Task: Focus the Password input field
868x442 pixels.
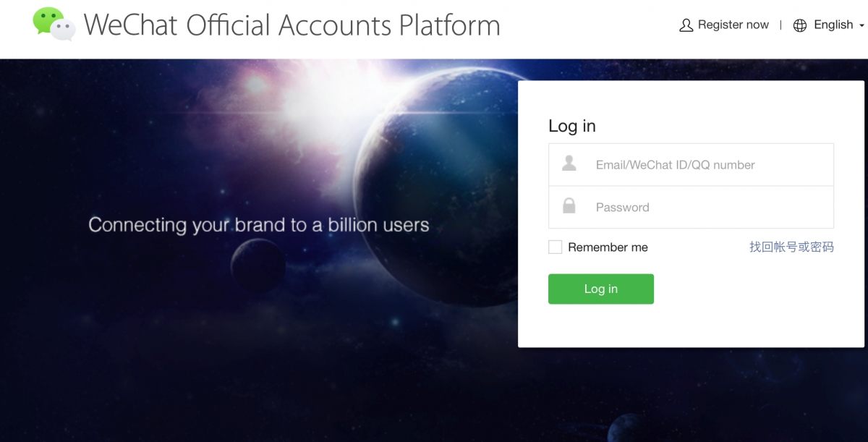Action: pyautogui.click(x=709, y=208)
